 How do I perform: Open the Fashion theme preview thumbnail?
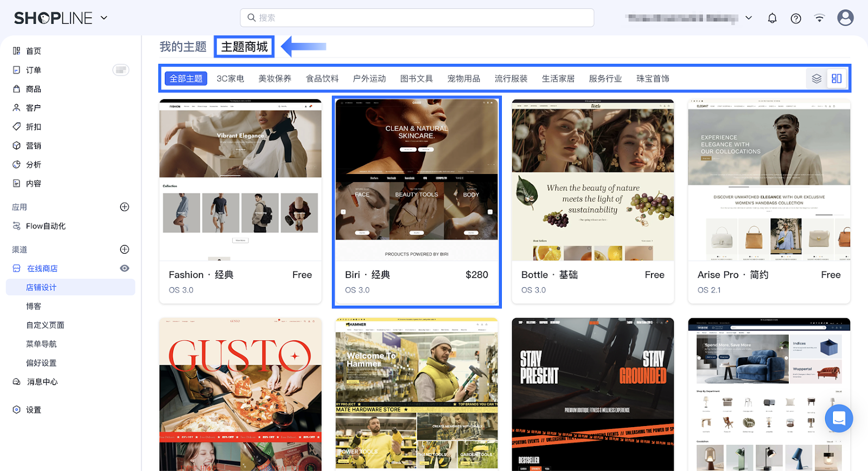tap(240, 180)
